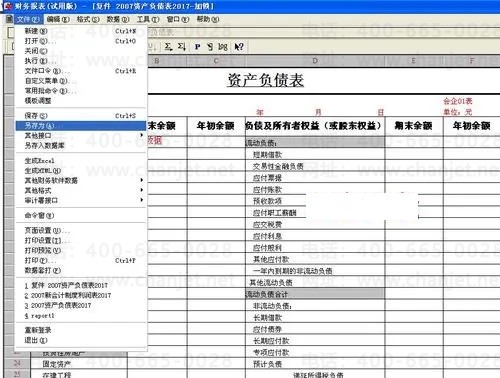Choose 新建(N) in the File menu
500x378 pixels.
(81, 31)
